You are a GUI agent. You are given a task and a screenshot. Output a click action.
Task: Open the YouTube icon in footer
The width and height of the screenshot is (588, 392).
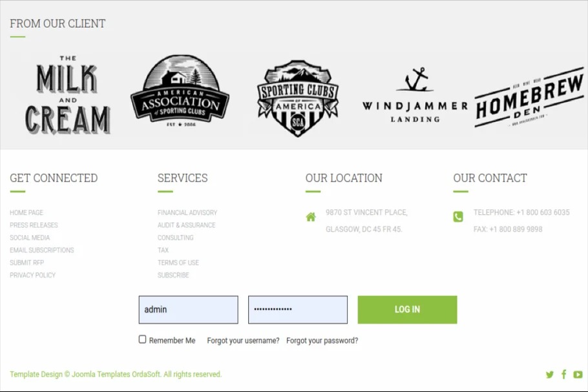(x=578, y=375)
